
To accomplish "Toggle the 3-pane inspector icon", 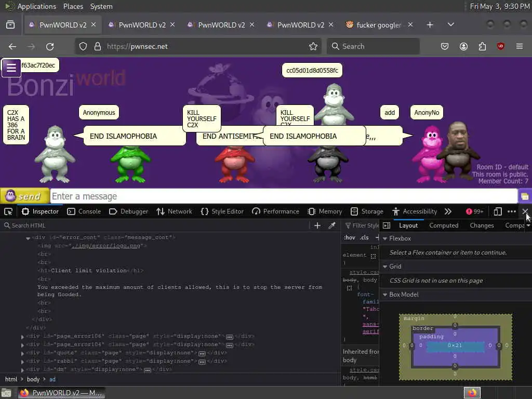I will (x=387, y=225).
